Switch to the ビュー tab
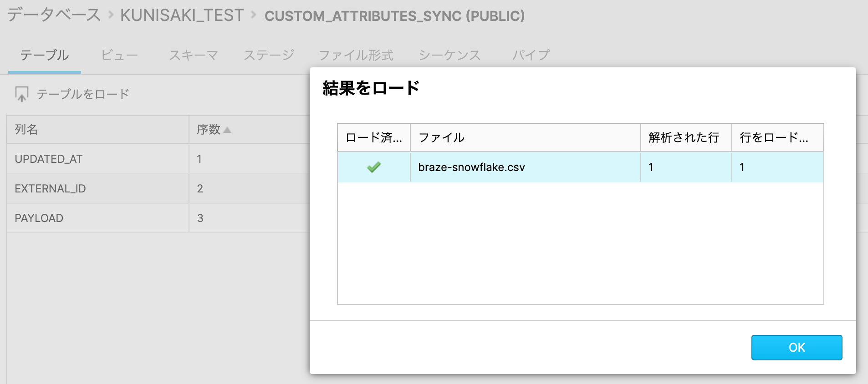868x384 pixels. (x=119, y=56)
